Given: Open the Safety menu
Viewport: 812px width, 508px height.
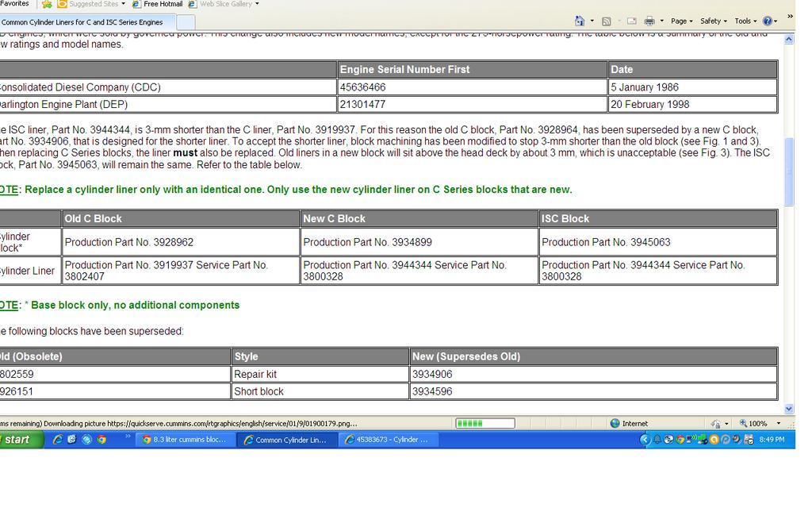Looking at the screenshot, I should (714, 21).
